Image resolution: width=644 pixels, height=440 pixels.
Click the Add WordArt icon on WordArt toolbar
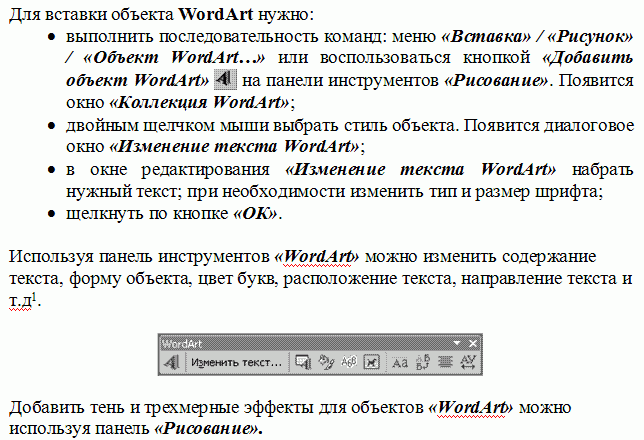coord(171,362)
